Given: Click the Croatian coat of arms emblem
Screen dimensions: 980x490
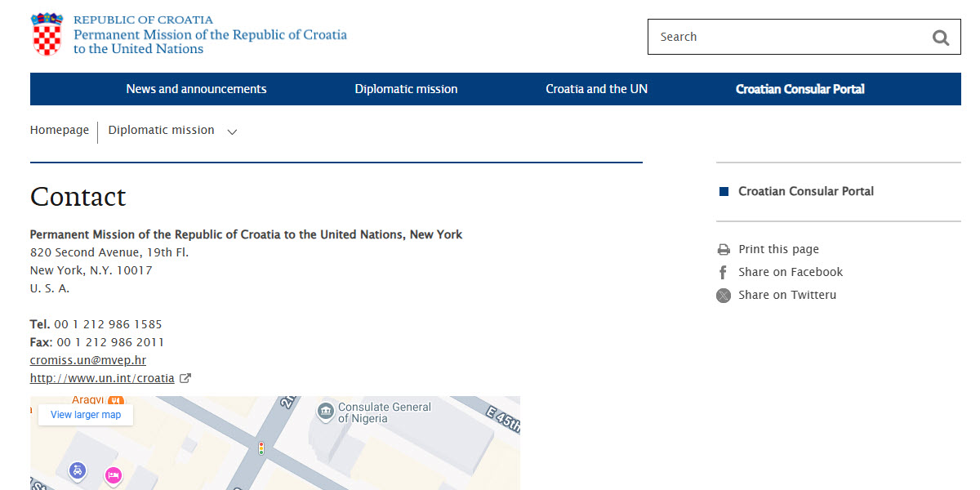Looking at the screenshot, I should (47, 34).
